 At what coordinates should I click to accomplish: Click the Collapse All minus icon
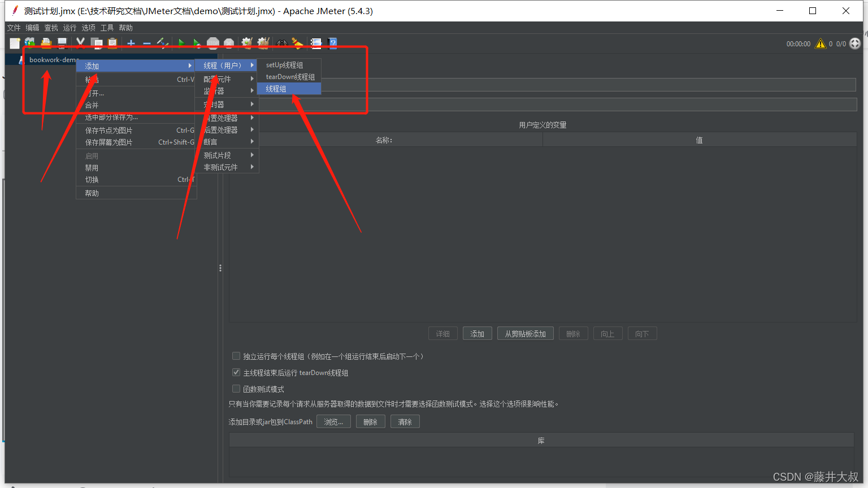click(x=146, y=43)
